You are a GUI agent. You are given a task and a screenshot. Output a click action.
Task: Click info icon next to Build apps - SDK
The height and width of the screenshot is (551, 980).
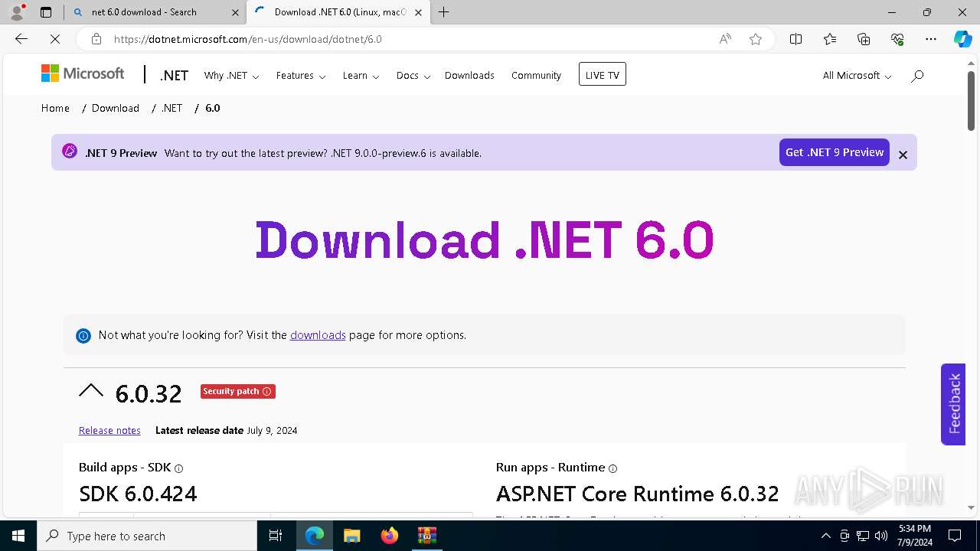178,468
